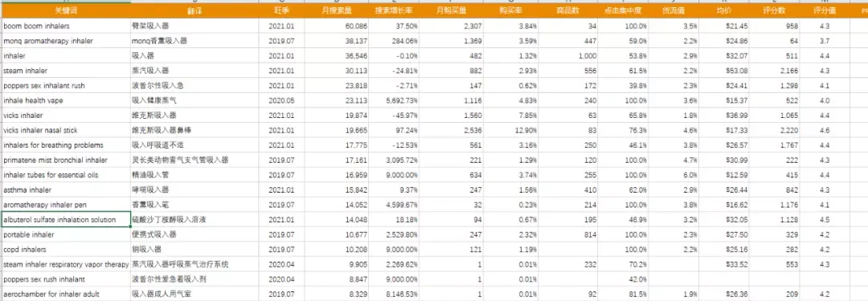Click the "aerochamber for inhaler adult" cell
This screenshot has height=301, width=868.
coord(65,294)
